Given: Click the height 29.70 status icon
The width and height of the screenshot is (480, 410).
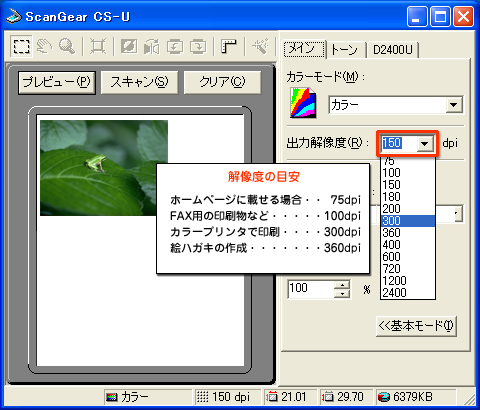Looking at the screenshot, I should pyautogui.click(x=328, y=397).
